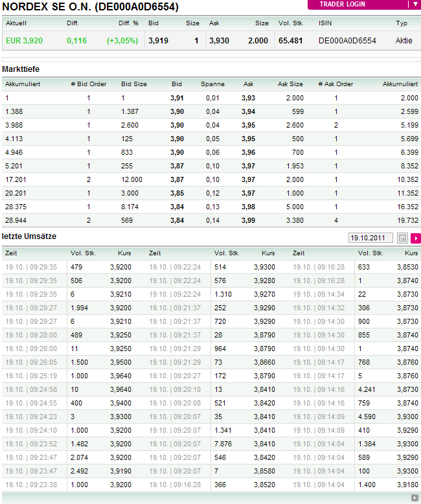
Task: Click ask price 3,98 in market depth
Action: pos(248,207)
